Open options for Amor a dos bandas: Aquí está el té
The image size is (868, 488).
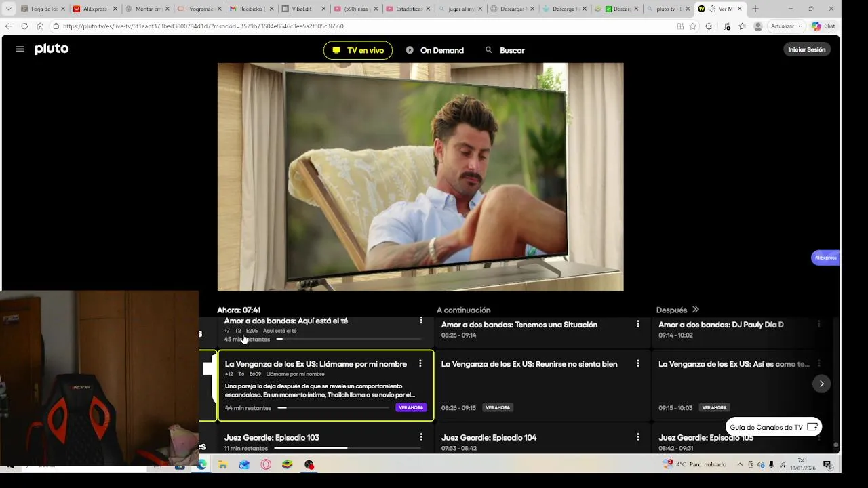[421, 321]
